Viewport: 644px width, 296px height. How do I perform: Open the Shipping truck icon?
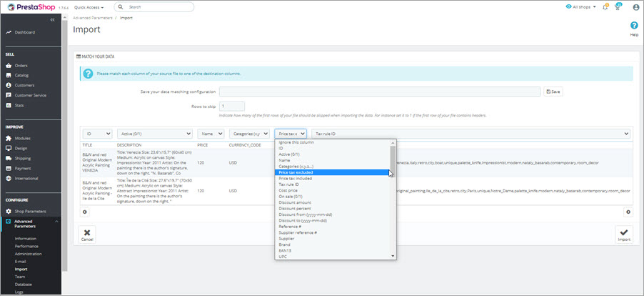[x=9, y=158]
